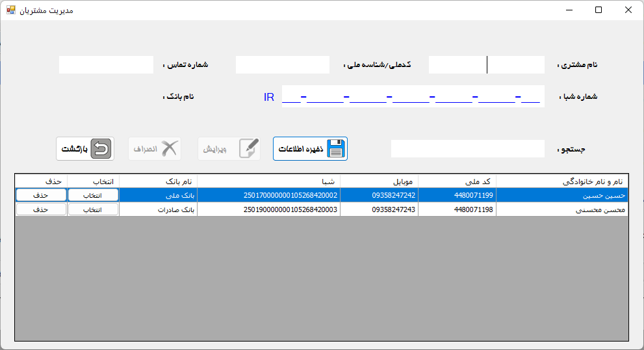This screenshot has height=350, width=644.
Task: Click the بازگشت button text
Action: (x=74, y=149)
